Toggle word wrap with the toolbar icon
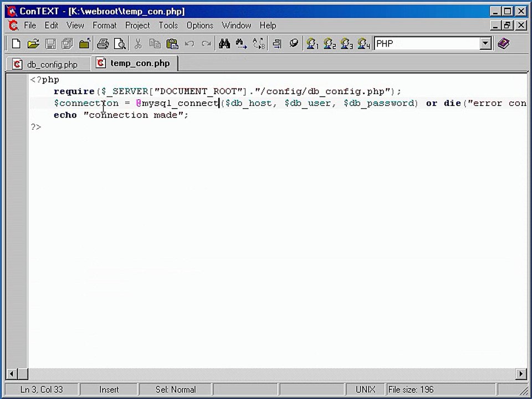The height and width of the screenshot is (399, 532). [277, 44]
